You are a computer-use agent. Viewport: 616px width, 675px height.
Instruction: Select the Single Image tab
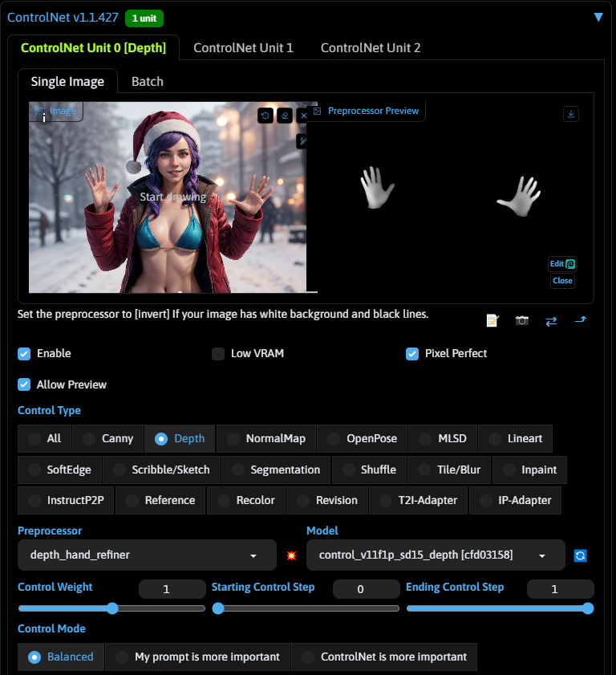coord(67,81)
